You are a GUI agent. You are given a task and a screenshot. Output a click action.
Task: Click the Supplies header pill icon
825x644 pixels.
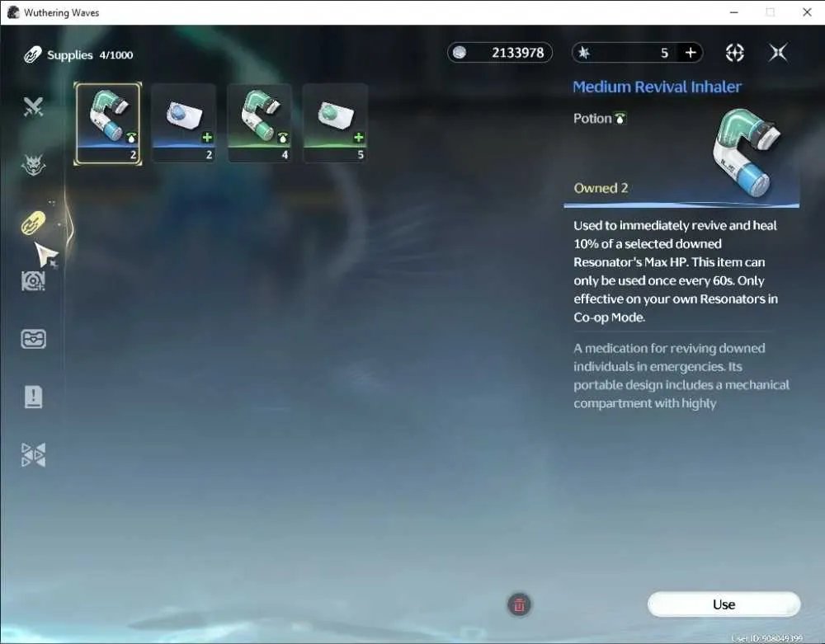click(x=33, y=54)
